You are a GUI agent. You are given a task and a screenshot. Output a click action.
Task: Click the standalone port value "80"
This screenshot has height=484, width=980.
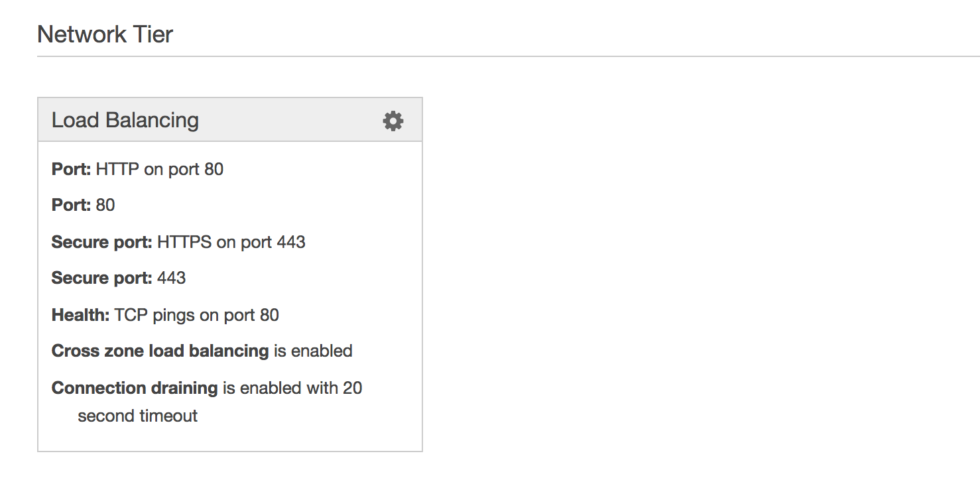pyautogui.click(x=105, y=205)
